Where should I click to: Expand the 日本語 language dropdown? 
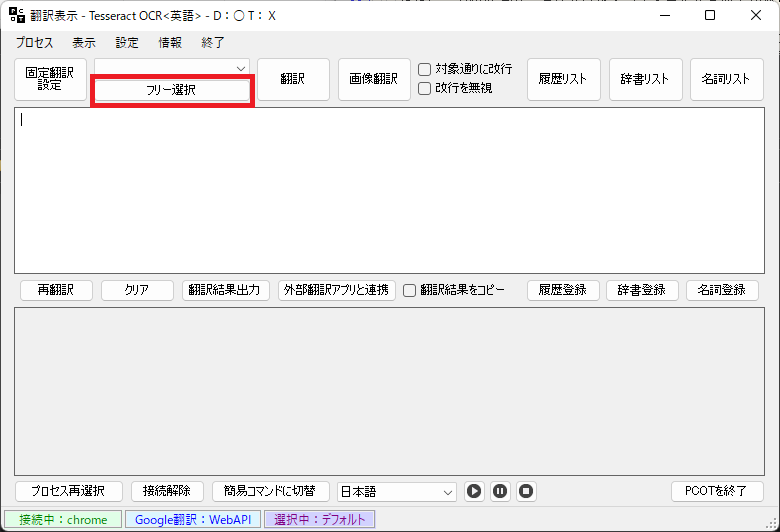[x=396, y=492]
